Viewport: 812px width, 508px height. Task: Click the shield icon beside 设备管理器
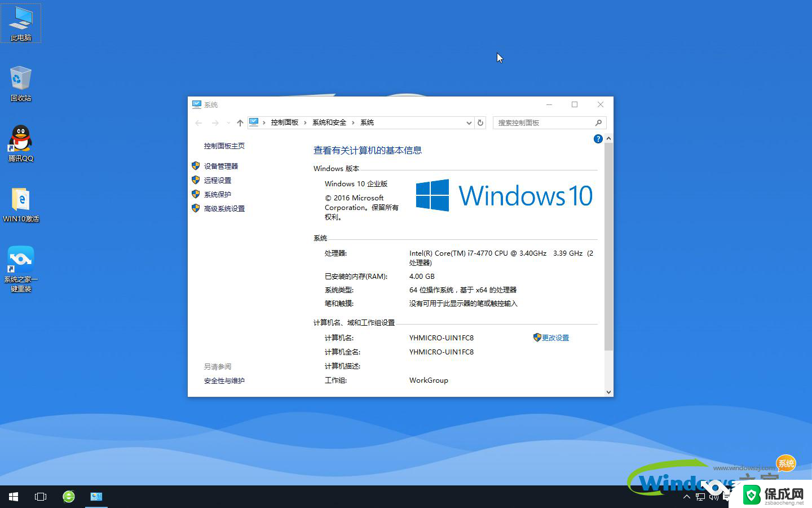coord(196,166)
